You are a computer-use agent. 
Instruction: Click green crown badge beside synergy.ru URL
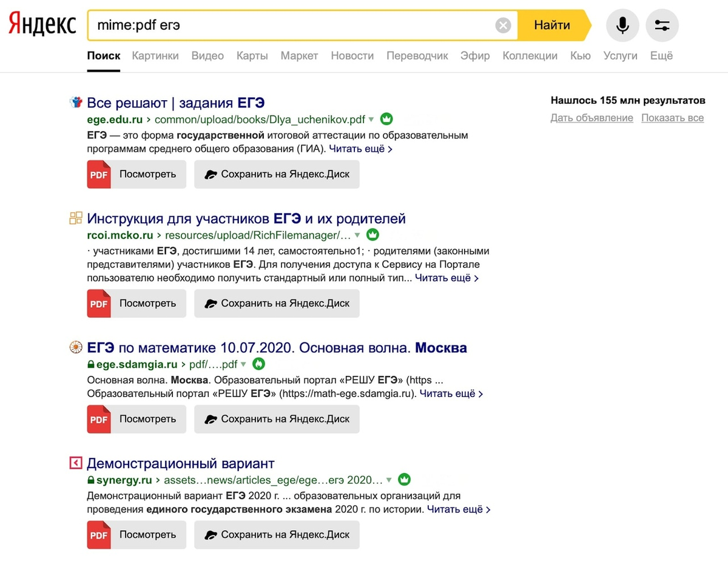point(405,480)
